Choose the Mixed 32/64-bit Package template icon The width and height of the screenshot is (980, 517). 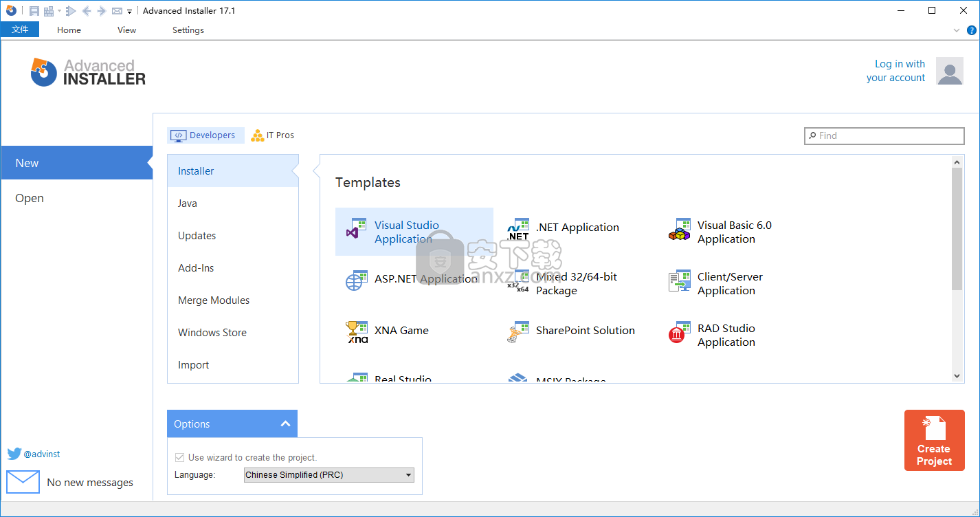pos(517,280)
